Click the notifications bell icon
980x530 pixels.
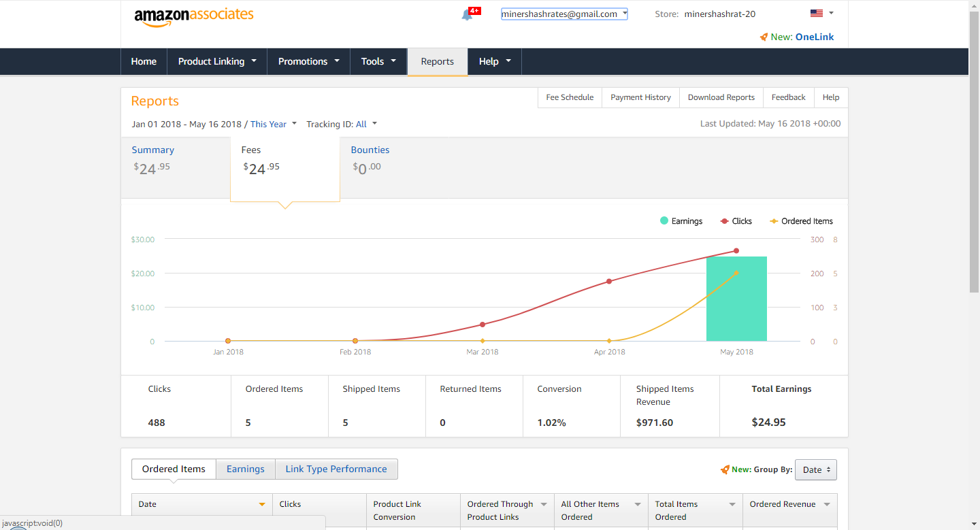click(467, 14)
